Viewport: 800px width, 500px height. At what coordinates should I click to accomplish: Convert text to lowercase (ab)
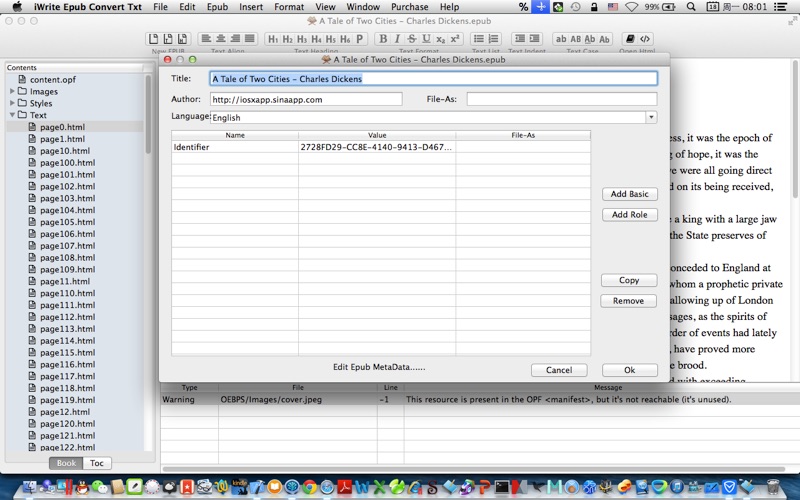point(561,39)
